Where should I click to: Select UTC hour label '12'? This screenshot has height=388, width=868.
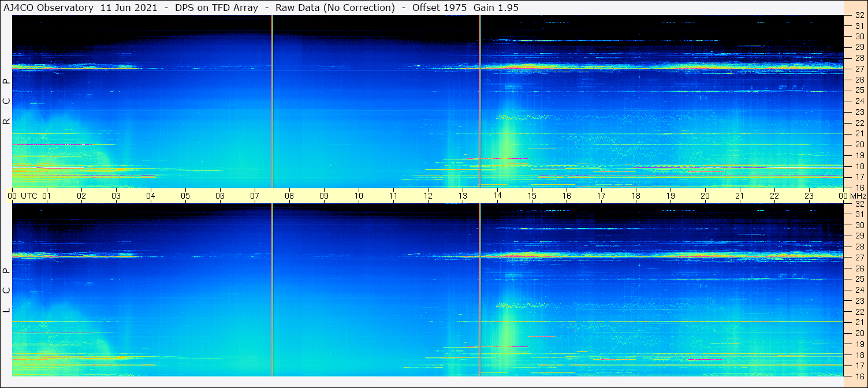point(428,196)
